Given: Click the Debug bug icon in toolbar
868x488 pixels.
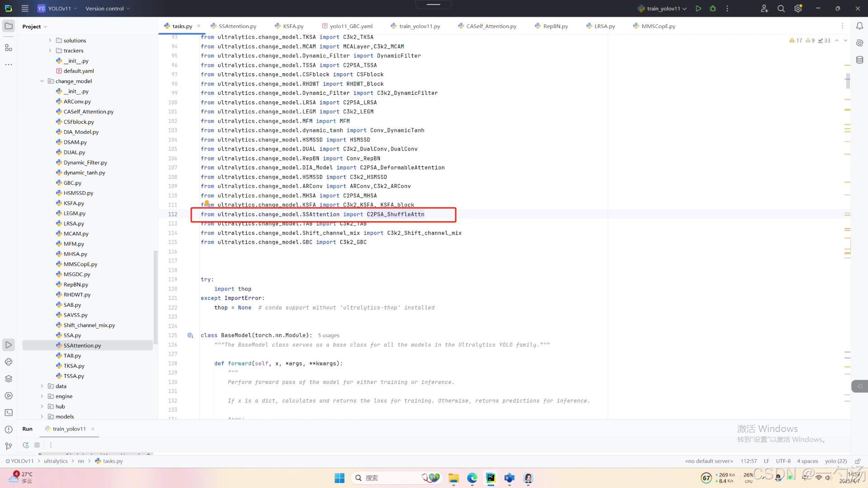Looking at the screenshot, I should (x=713, y=9).
